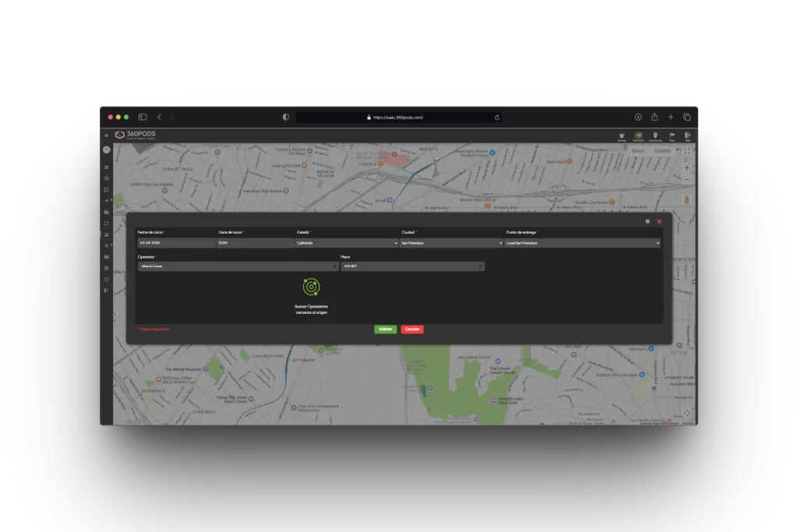The width and height of the screenshot is (798, 532).
Task: Toggle the hamburger menu beside 360PODS logo
Action: 107,136
